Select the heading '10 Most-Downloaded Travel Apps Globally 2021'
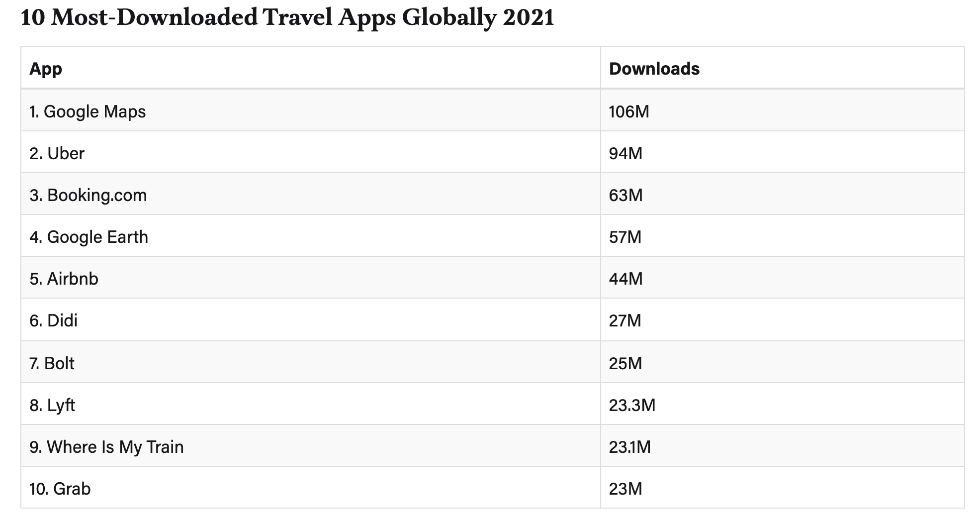Viewport: 980px width, 524px height. [x=287, y=18]
